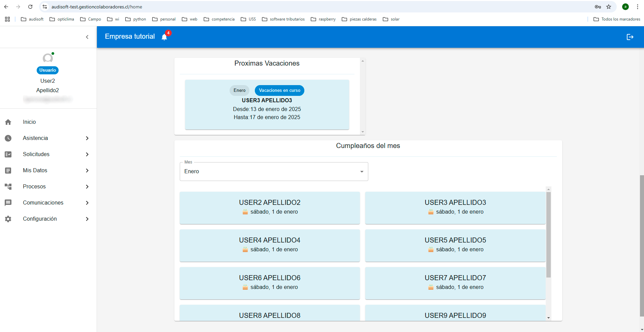Bookmark this page with the star icon

(609, 7)
